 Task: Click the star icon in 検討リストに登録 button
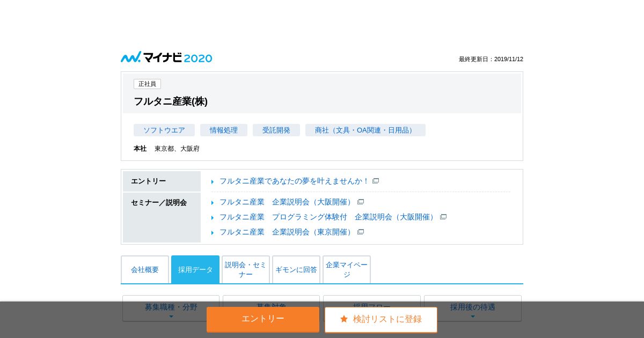tap(344, 319)
